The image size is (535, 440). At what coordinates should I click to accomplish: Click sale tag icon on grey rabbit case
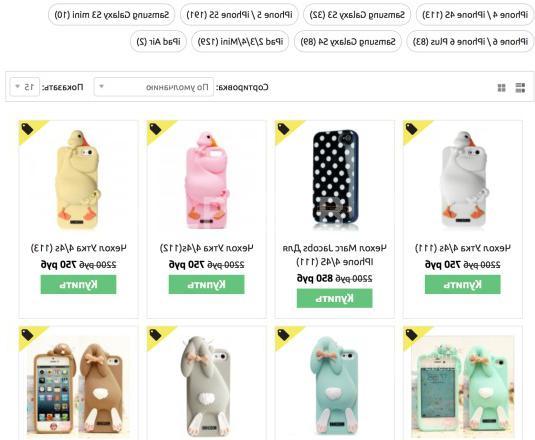coord(155,335)
